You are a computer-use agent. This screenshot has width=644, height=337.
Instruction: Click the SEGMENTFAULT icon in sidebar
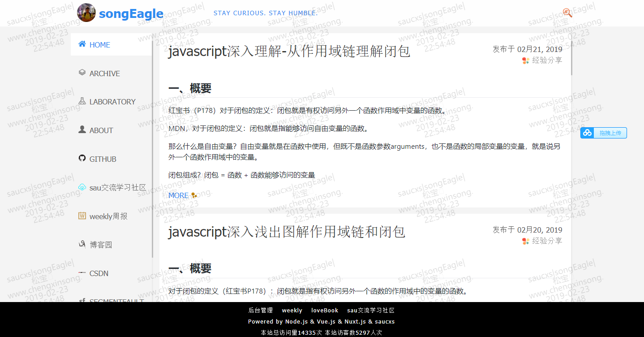pyautogui.click(x=82, y=299)
